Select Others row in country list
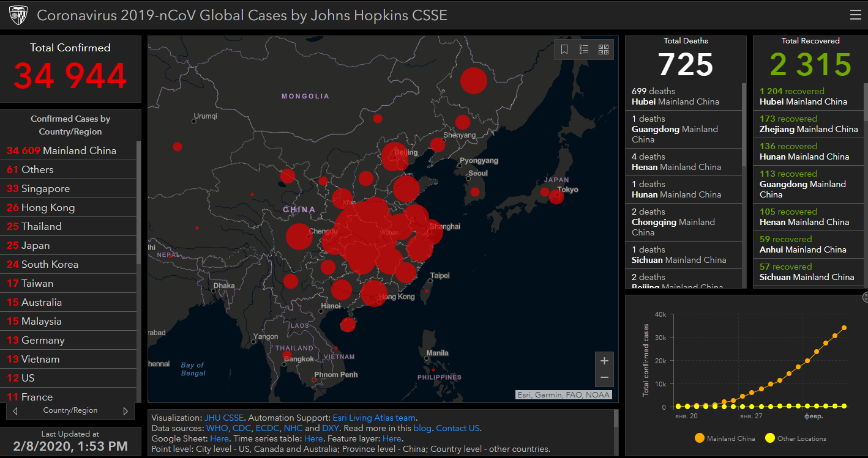Viewport: 868px width, 458px height. coord(68,169)
